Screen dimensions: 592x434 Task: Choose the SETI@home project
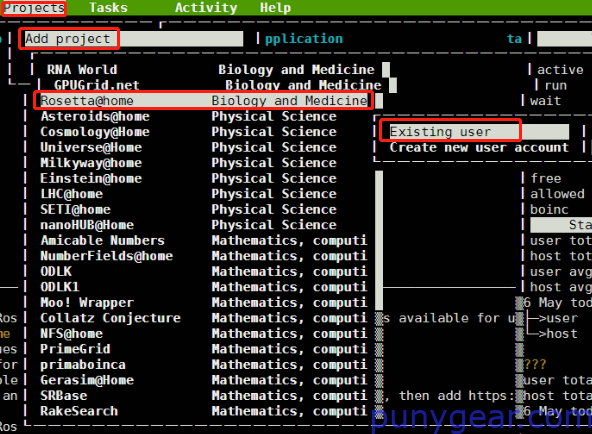[x=204, y=209]
